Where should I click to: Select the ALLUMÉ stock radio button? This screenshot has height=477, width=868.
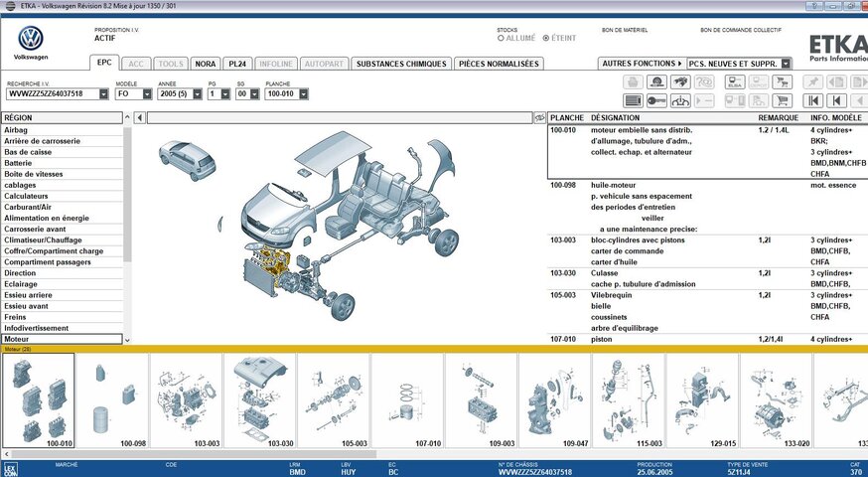[x=501, y=39]
